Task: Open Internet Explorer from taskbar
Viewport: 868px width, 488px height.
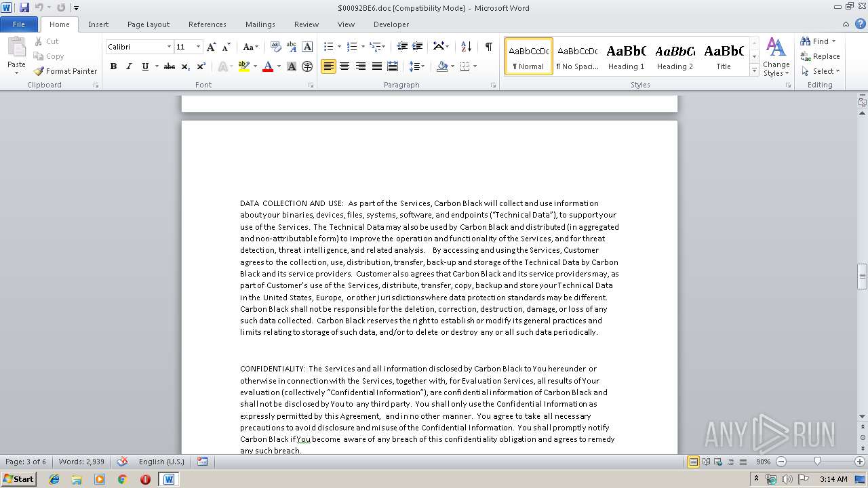Action: click(54, 479)
